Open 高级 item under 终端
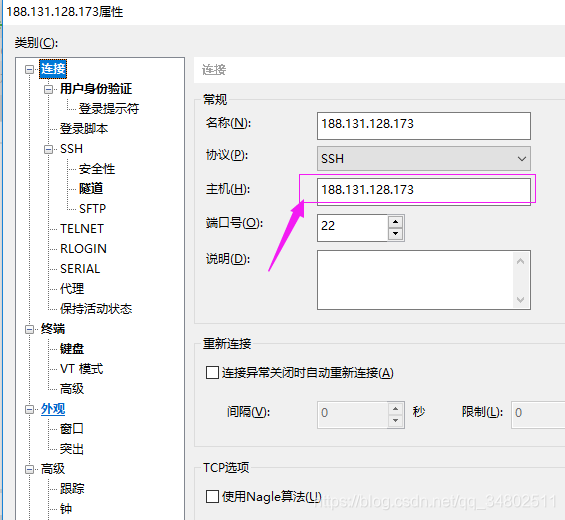 pos(72,389)
